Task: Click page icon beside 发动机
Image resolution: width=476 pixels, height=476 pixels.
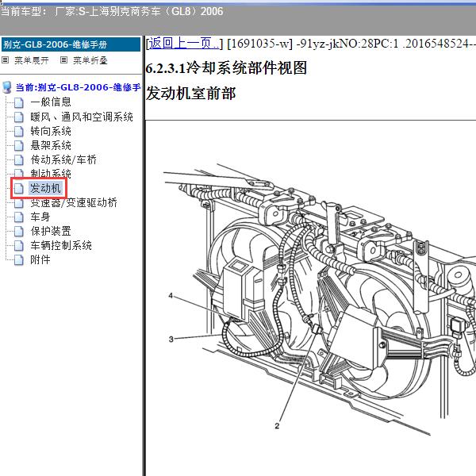Action: pyautogui.click(x=19, y=189)
